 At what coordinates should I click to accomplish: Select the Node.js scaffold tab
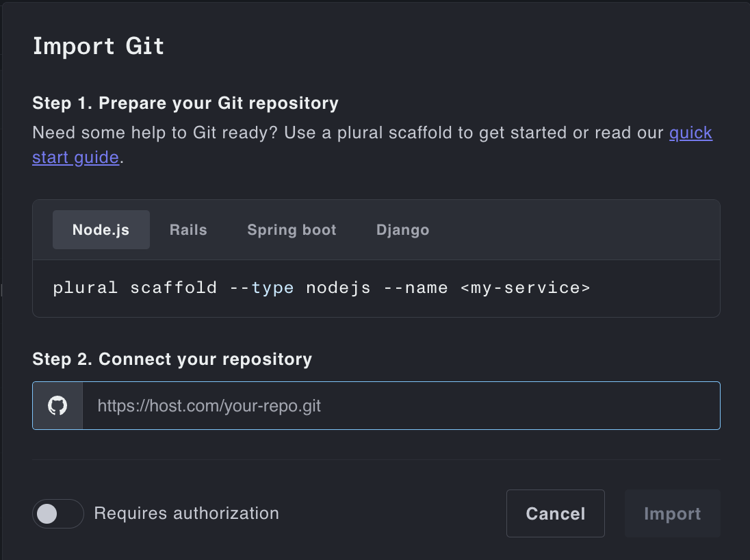(101, 230)
